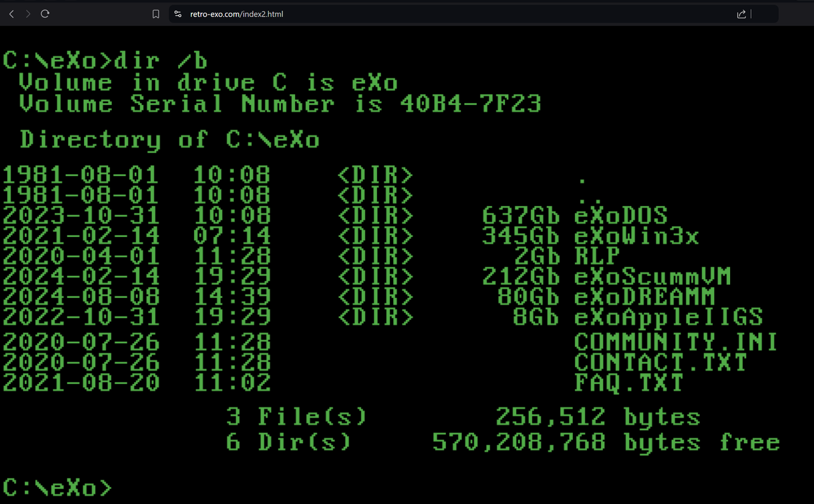Screen dimensions: 814x504
Task: Open the RLP directory entry
Action: [x=597, y=255]
